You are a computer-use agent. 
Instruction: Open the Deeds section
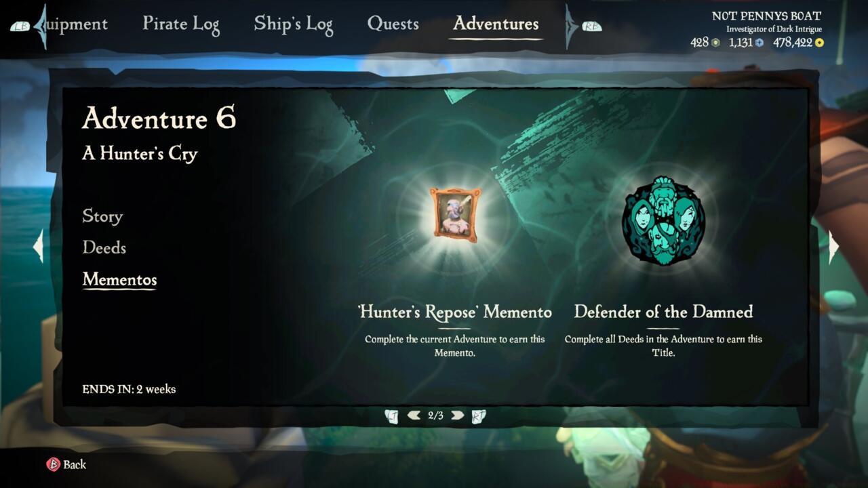[x=104, y=247]
